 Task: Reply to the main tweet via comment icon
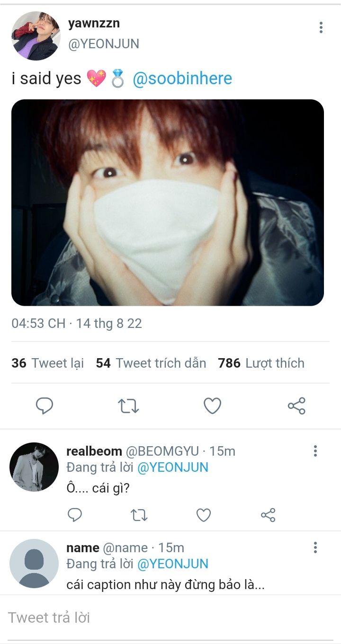coord(45,406)
